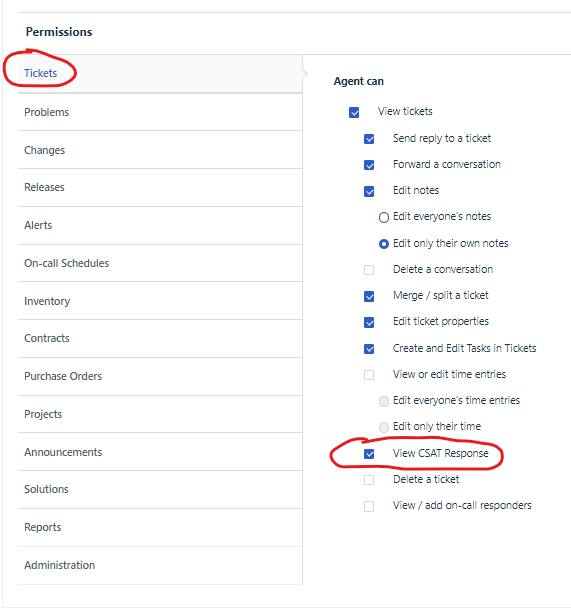Uncheck Merge / split a ticket

click(369, 297)
